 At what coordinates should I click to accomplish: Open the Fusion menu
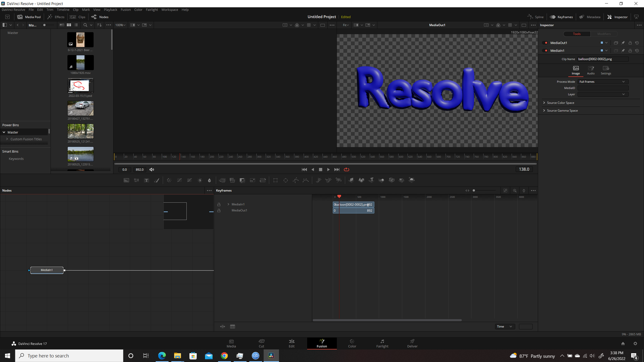click(x=126, y=10)
